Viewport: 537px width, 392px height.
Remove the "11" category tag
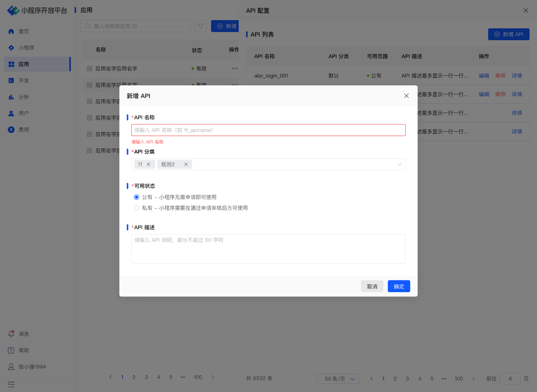pyautogui.click(x=148, y=164)
